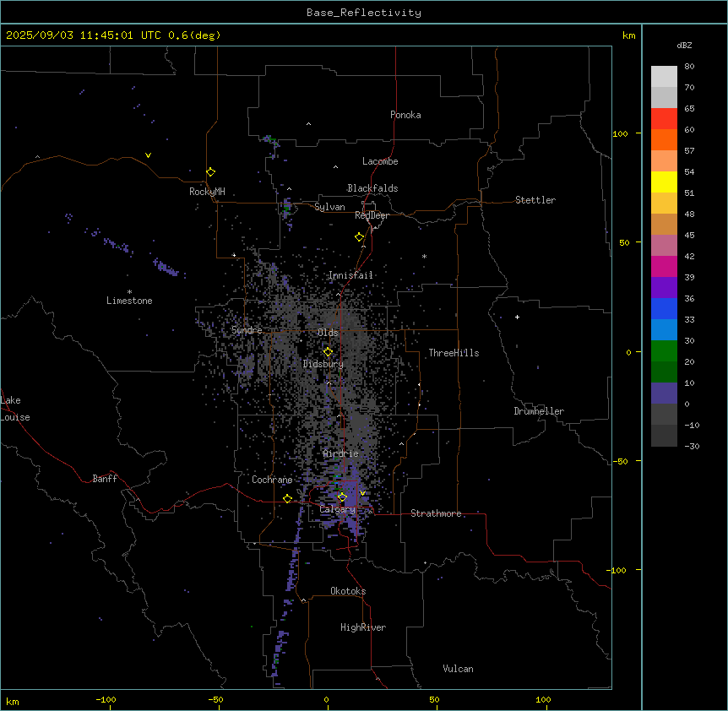The height and width of the screenshot is (711, 728).
Task: Select the RockyMH label
Action: tap(207, 191)
